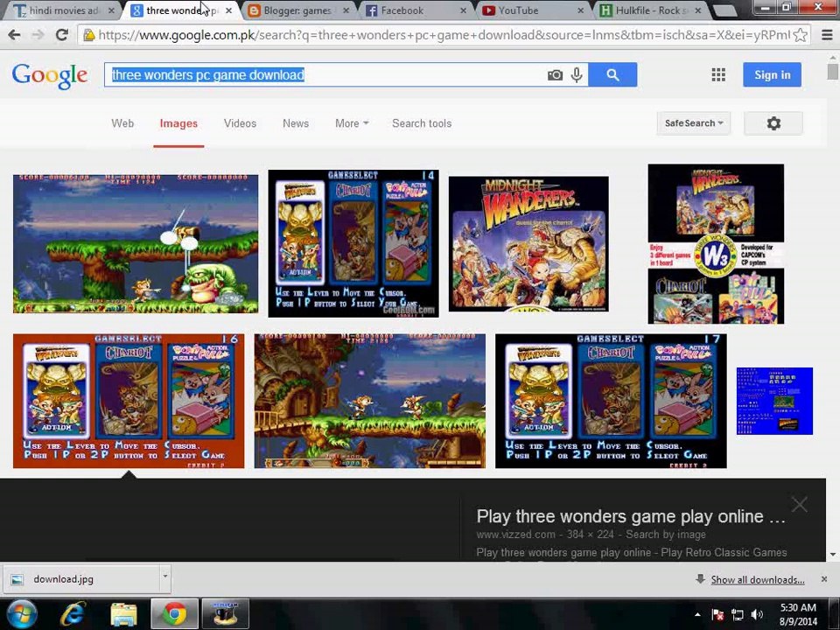Open the settings gear button
Screen dimensions: 840x630
point(773,123)
